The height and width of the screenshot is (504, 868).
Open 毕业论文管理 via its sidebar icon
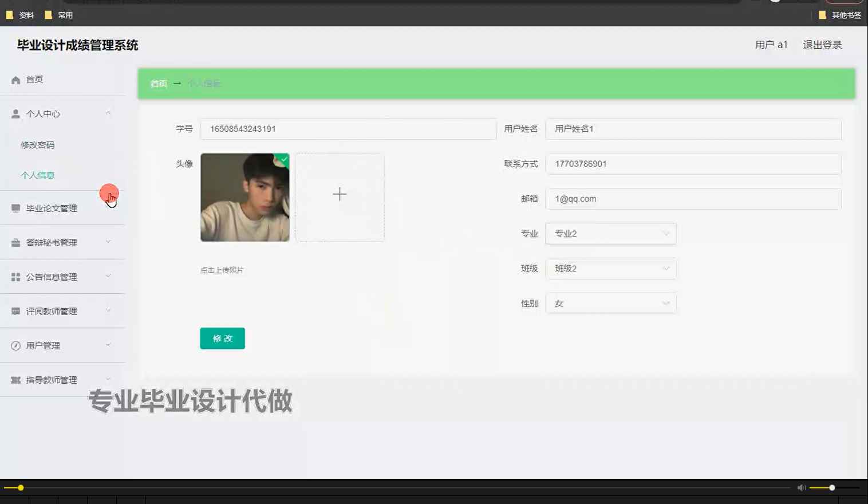[15, 208]
